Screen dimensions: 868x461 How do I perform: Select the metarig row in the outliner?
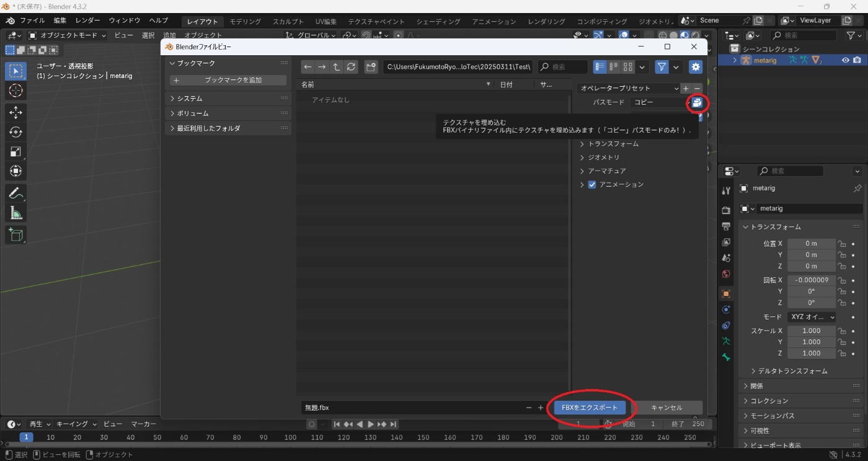[x=792, y=60]
